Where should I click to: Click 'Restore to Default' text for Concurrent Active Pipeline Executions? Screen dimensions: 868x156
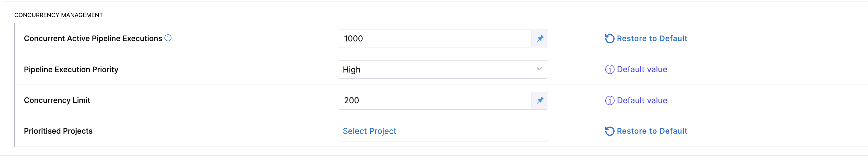(x=652, y=39)
